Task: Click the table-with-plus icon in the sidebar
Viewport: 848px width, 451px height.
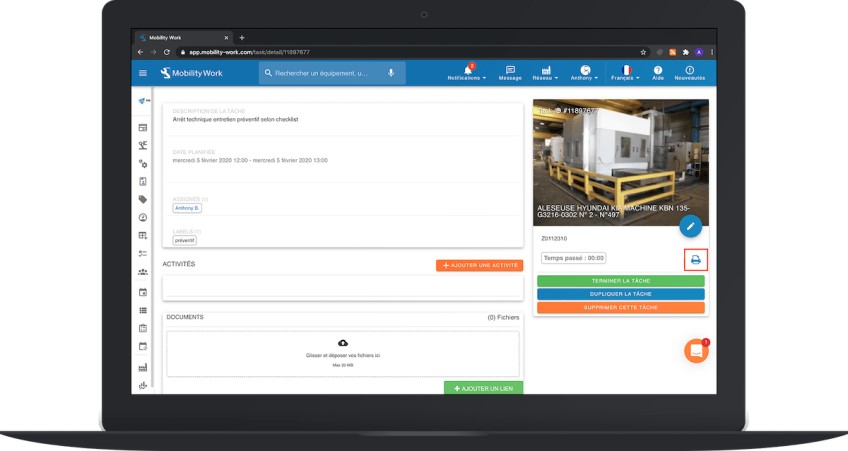Action: tap(143, 235)
